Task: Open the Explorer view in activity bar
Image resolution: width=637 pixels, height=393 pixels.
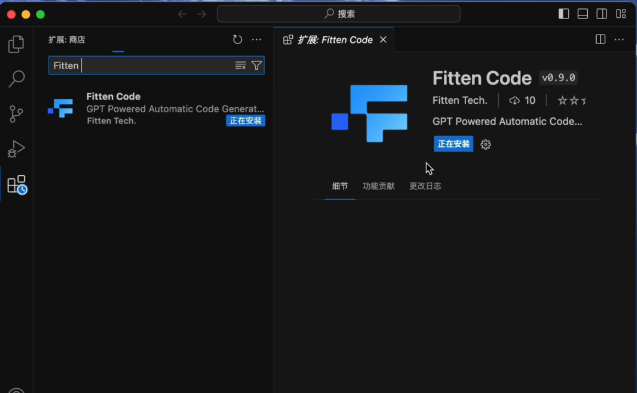Action: [16, 44]
